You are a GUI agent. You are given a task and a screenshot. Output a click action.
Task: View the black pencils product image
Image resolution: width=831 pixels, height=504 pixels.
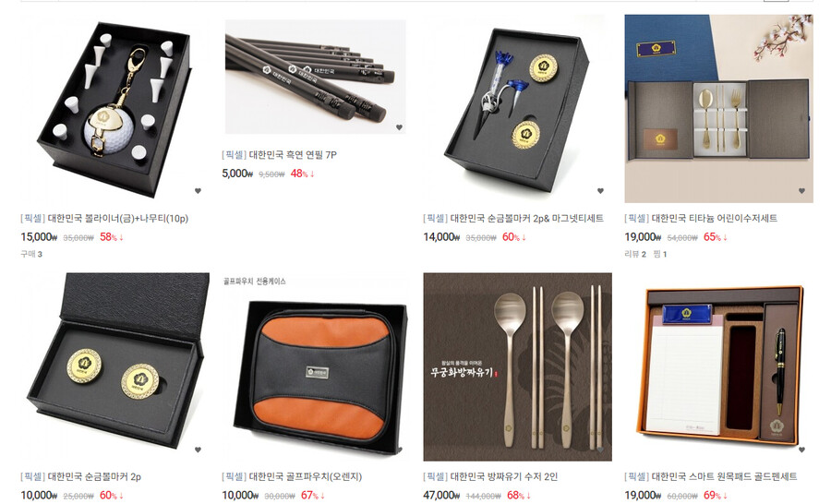[316, 78]
